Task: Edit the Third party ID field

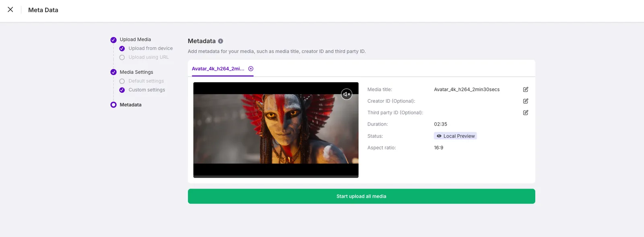Action: point(525,113)
